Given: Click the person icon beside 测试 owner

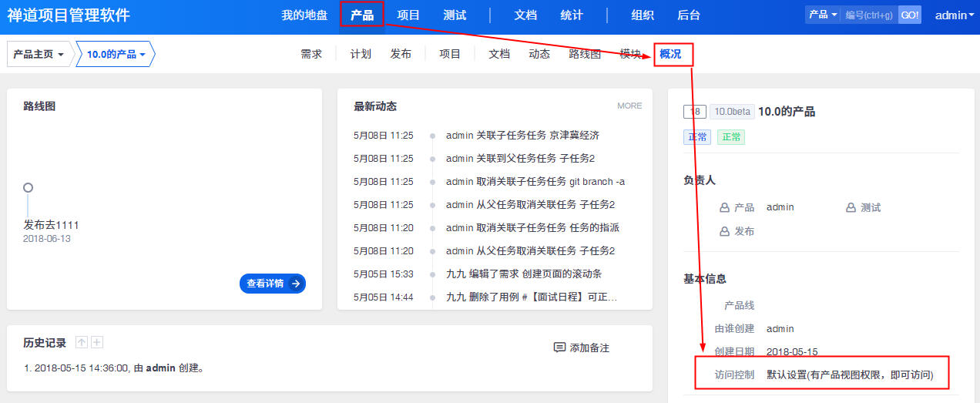Looking at the screenshot, I should [851, 207].
